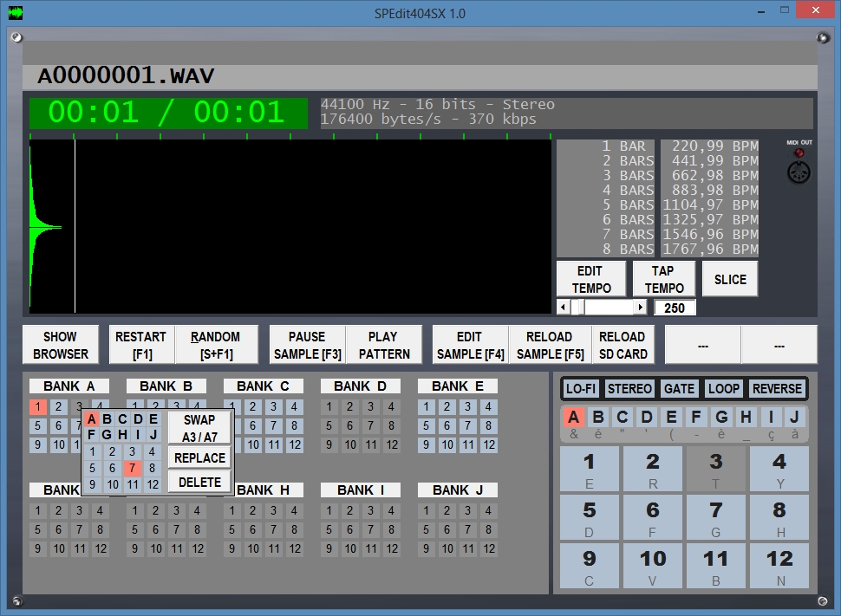
Task: Toggle STEREO mode
Action: tap(629, 389)
